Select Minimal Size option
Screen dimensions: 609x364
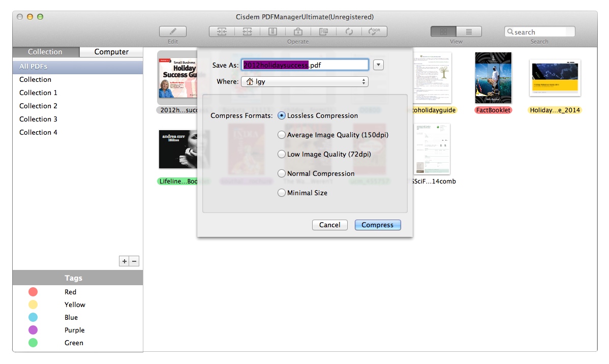(282, 193)
